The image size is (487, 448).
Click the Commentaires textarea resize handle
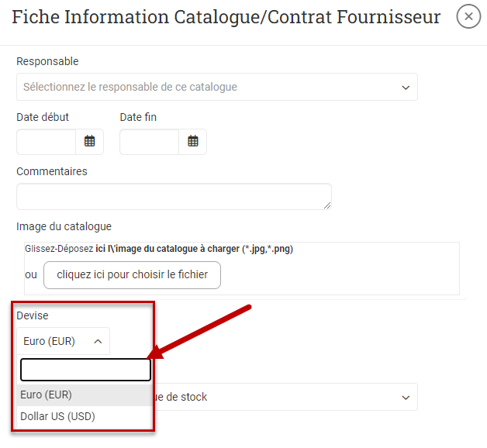(326, 205)
